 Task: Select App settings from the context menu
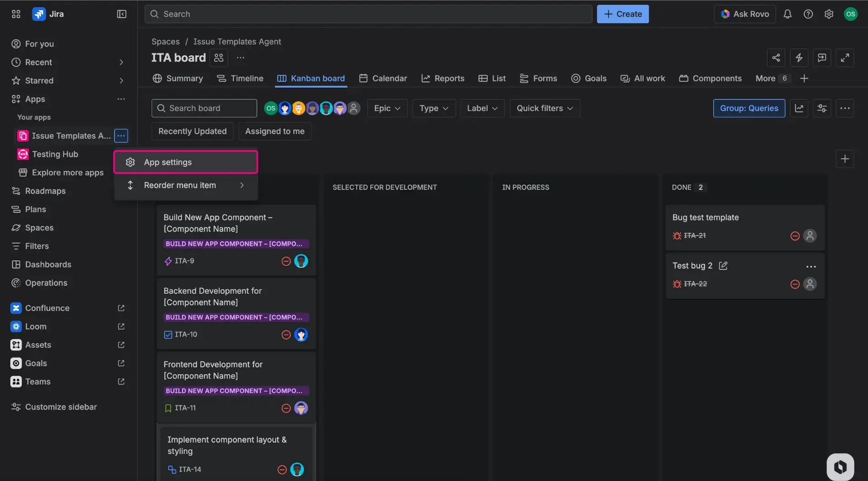point(185,162)
